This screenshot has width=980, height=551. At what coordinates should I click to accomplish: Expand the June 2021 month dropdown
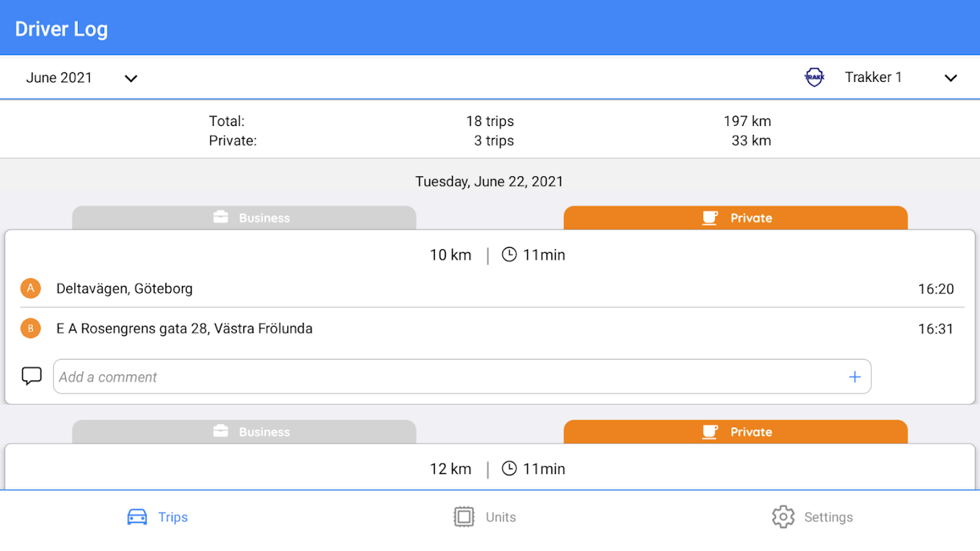130,78
